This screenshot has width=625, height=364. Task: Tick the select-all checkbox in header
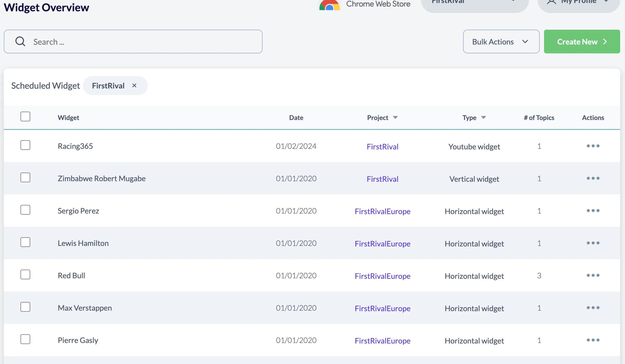(x=25, y=116)
